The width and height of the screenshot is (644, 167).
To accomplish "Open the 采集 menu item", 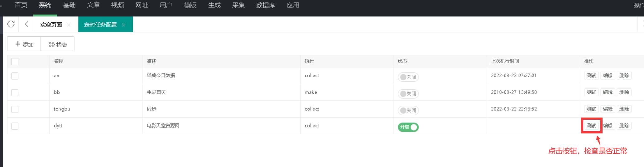I will click(238, 5).
